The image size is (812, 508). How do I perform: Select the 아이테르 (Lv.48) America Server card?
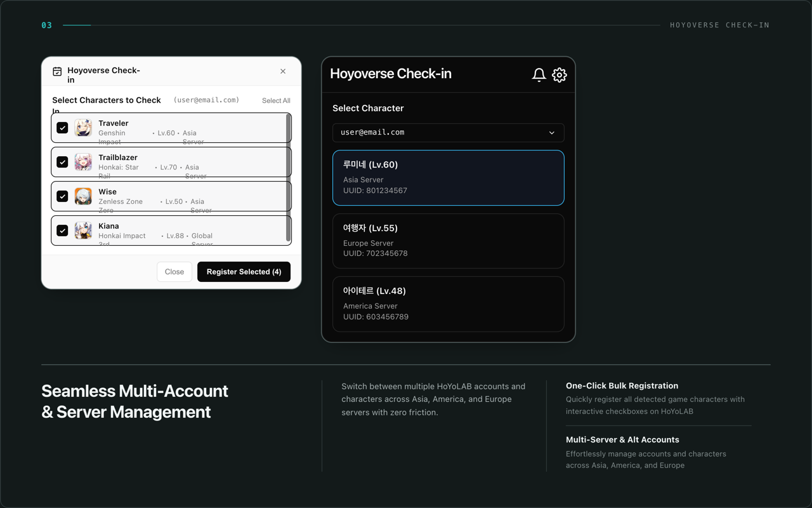point(449,304)
